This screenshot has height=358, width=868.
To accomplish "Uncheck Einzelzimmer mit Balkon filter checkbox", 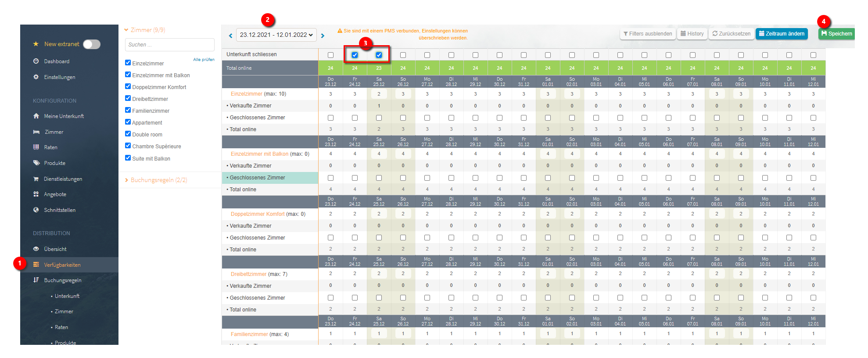I will tap(128, 75).
